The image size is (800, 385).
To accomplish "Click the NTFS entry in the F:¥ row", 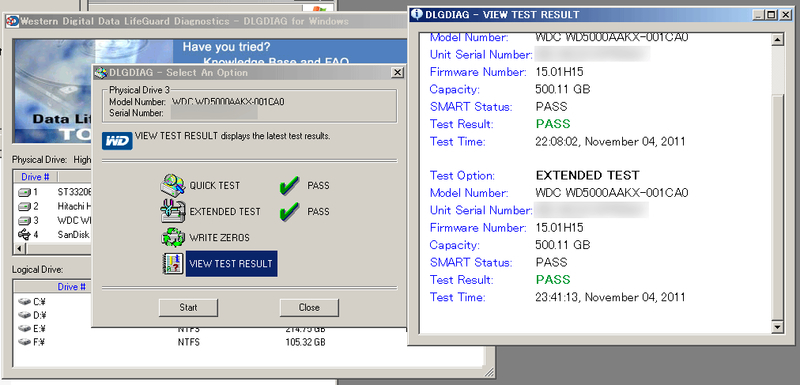I will click(189, 342).
